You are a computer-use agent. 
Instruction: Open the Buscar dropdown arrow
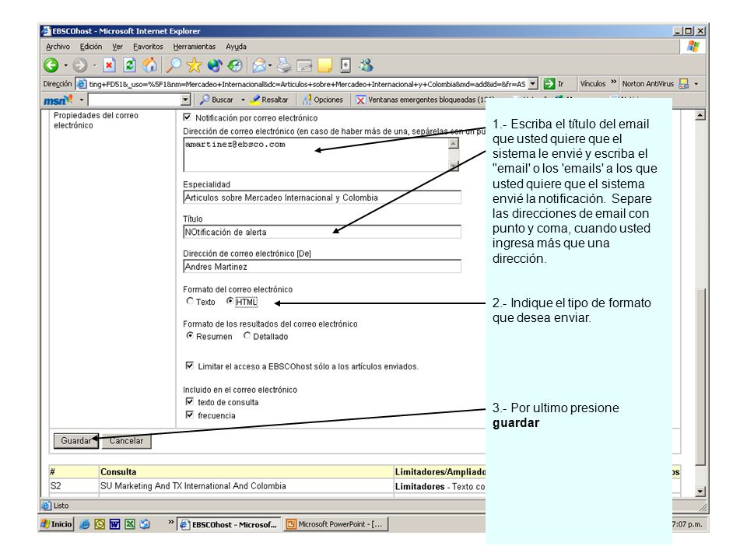click(x=243, y=100)
